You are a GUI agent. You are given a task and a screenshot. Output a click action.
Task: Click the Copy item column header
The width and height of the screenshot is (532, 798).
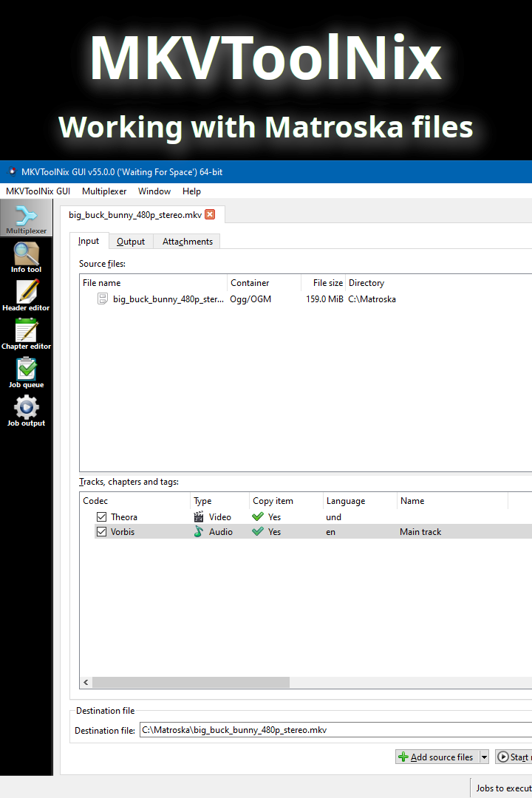coord(286,501)
